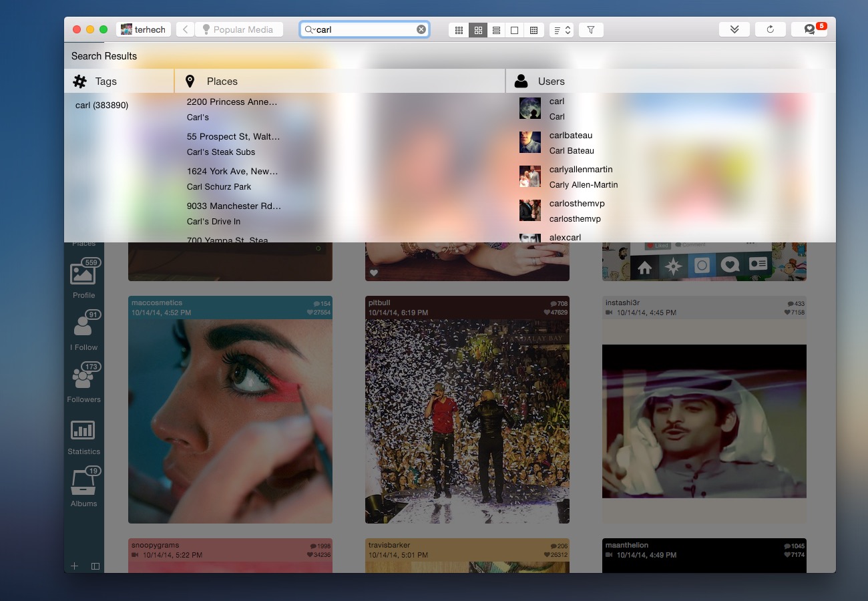Select the Users column header
Screen dimensions: 868x601
pos(671,81)
